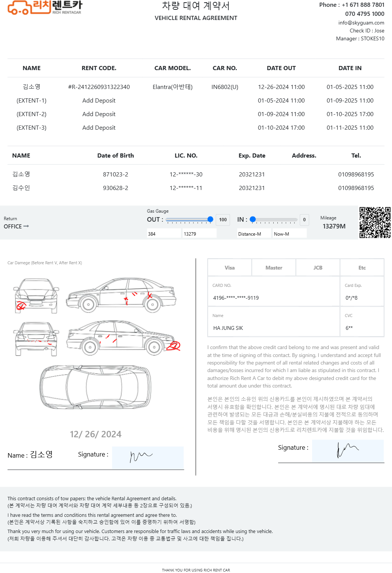Click the mileage value 13279M

[x=334, y=226]
